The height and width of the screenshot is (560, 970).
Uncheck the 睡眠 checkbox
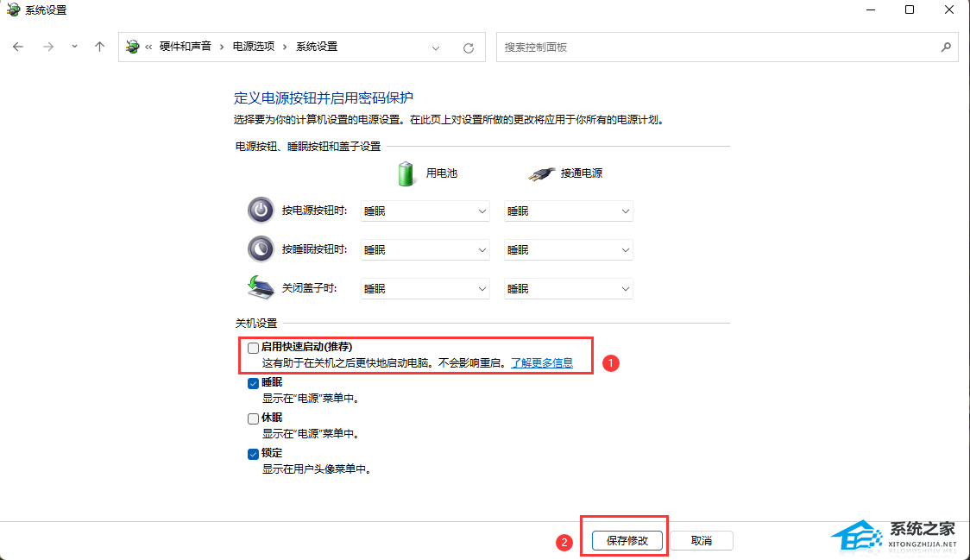[253, 383]
